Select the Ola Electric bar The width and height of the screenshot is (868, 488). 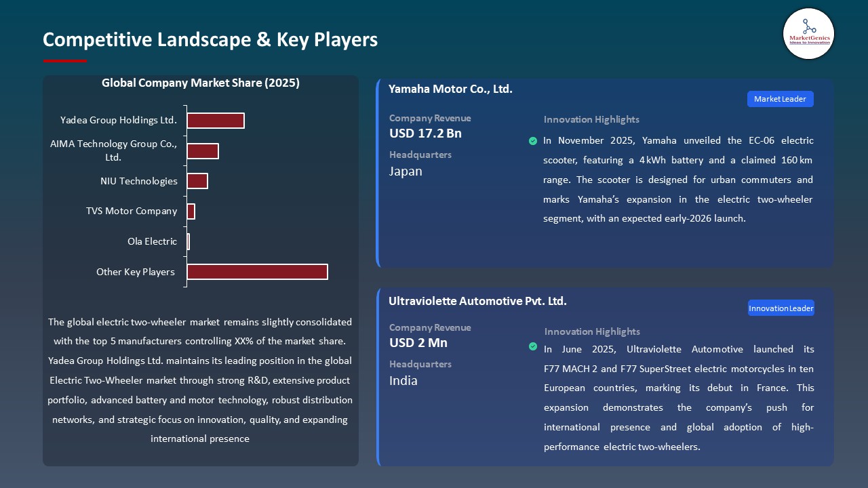coord(189,241)
